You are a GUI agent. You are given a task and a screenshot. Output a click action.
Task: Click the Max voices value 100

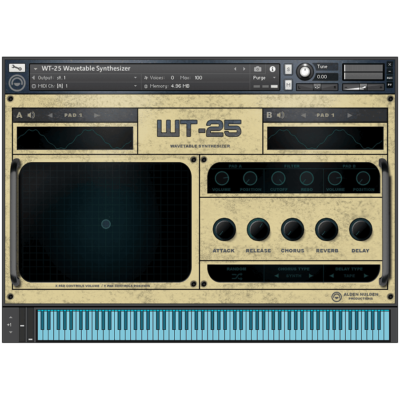pyautogui.click(x=198, y=78)
